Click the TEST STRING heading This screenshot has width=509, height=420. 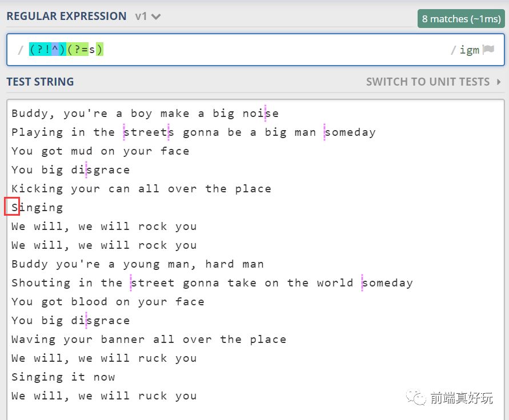pos(40,82)
